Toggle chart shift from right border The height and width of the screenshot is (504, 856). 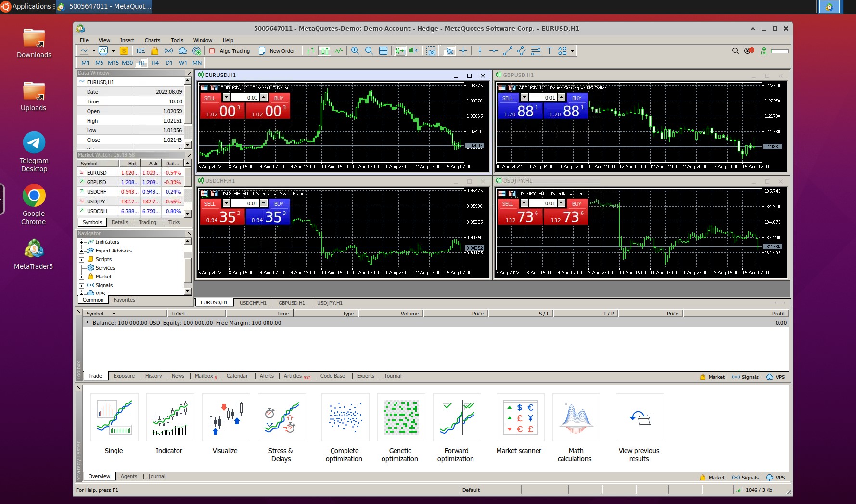pyautogui.click(x=414, y=51)
